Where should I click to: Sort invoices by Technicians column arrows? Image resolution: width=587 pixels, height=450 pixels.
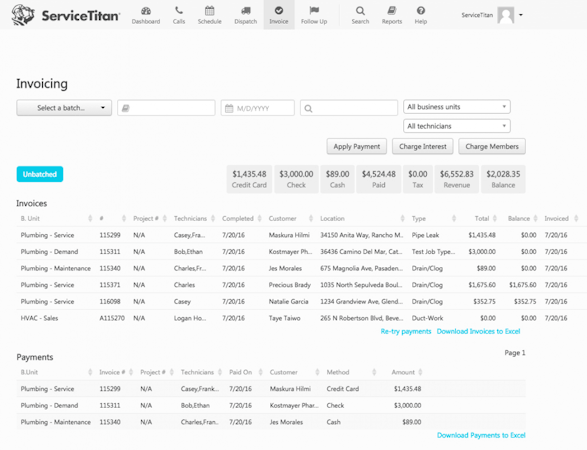point(213,218)
